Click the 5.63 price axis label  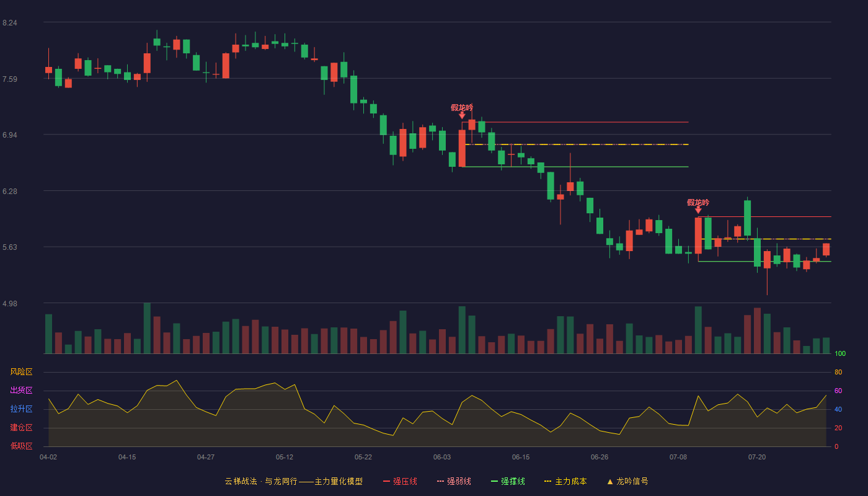pos(9,247)
